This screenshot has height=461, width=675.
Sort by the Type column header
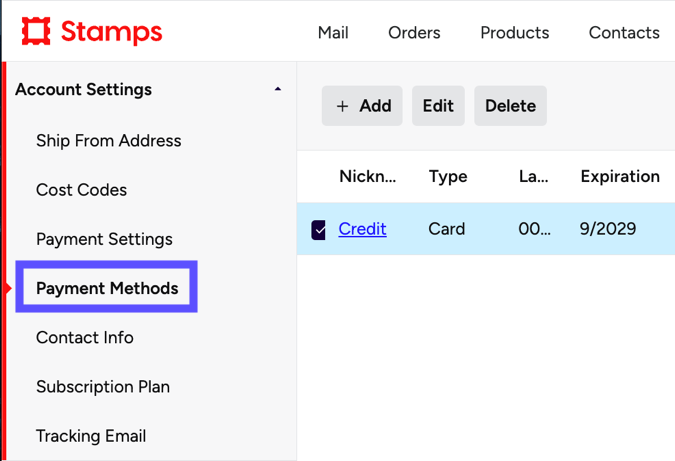[x=448, y=177]
